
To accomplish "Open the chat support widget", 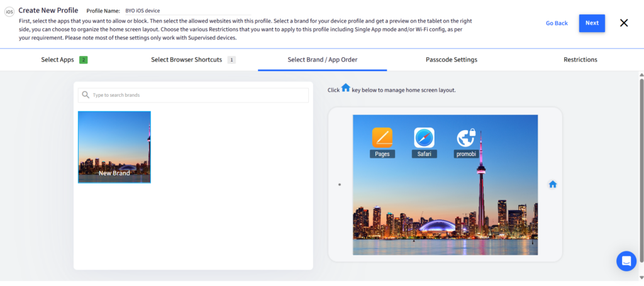I will tap(626, 260).
